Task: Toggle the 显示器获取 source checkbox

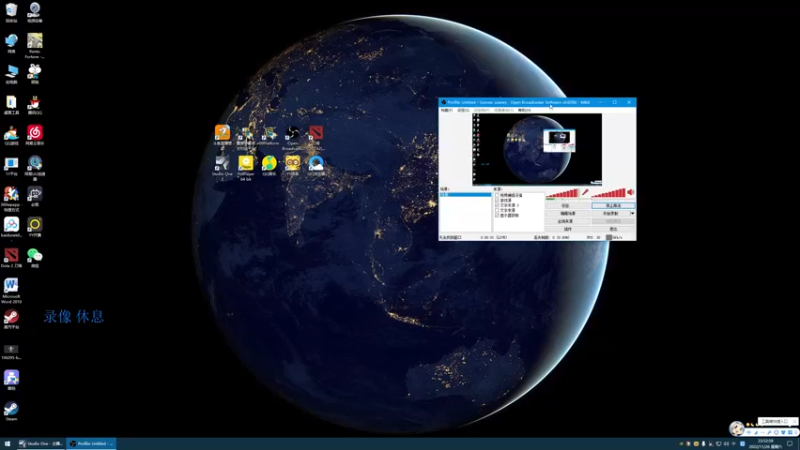Action: pos(497,215)
